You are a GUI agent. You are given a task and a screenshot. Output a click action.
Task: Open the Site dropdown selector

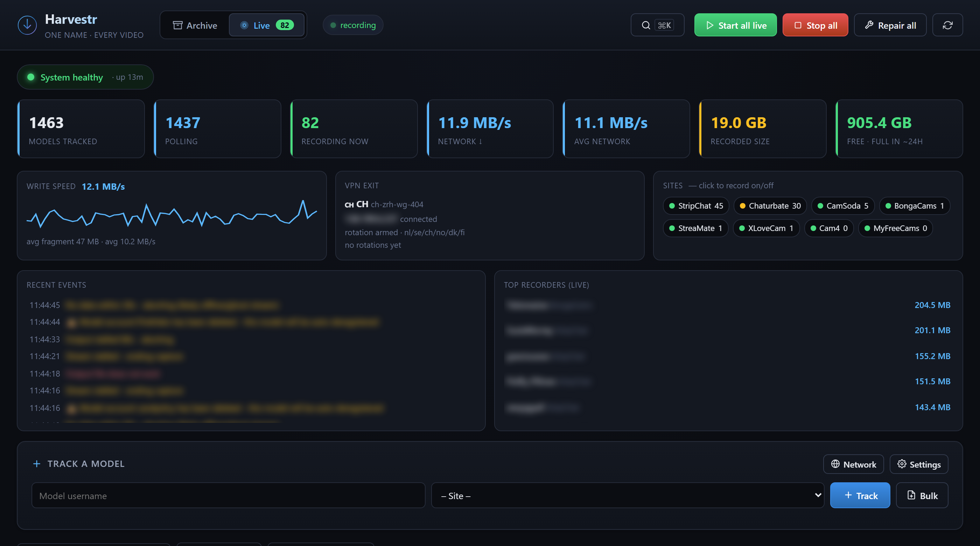pyautogui.click(x=628, y=495)
